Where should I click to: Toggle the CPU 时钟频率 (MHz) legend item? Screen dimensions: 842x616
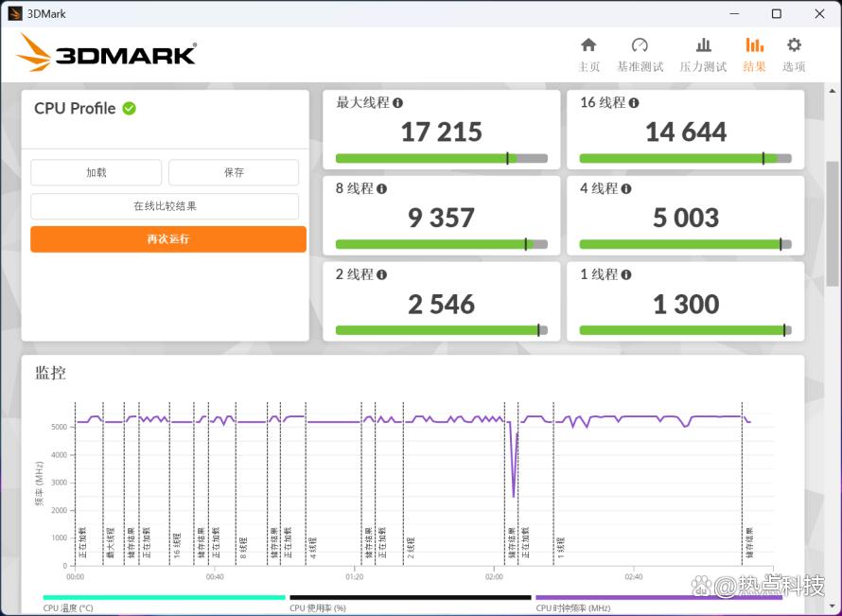click(658, 603)
